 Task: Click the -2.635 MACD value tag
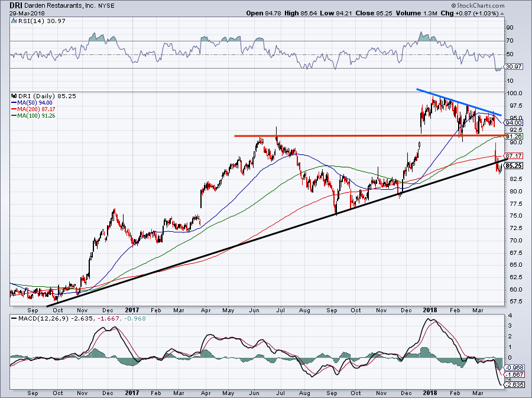[x=515, y=385]
